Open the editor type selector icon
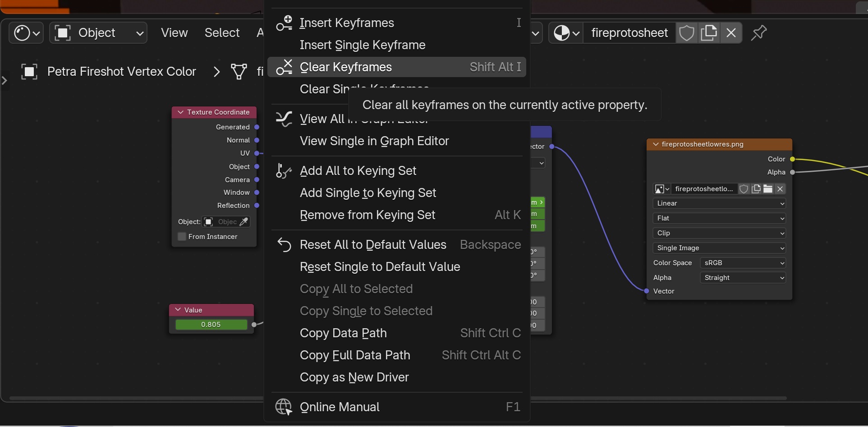 point(26,33)
